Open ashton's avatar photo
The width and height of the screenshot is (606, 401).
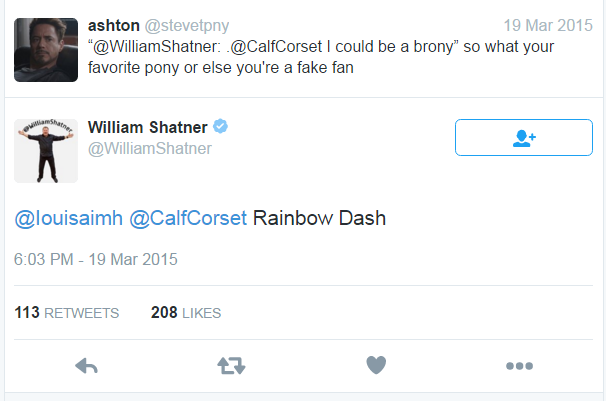[x=46, y=49]
